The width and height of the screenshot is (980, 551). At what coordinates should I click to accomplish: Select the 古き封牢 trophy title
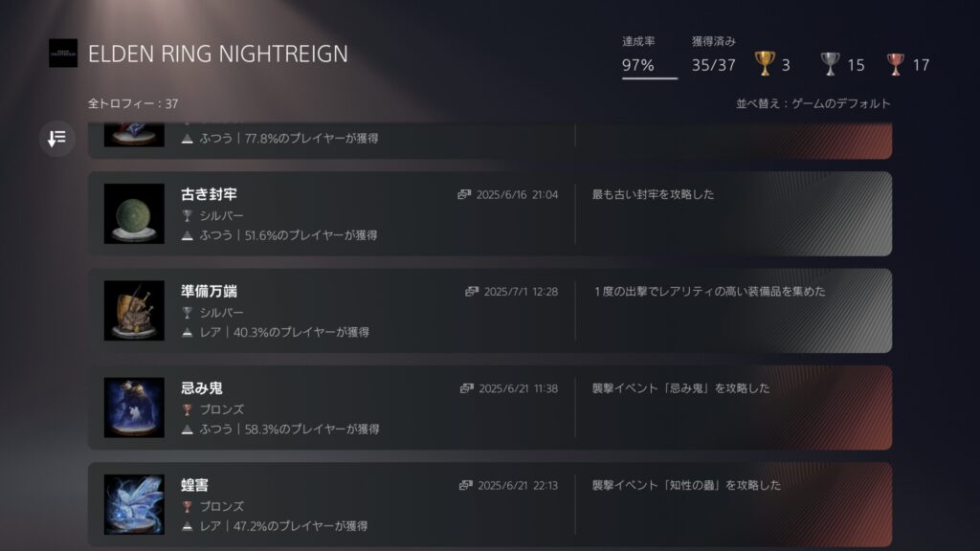click(210, 194)
